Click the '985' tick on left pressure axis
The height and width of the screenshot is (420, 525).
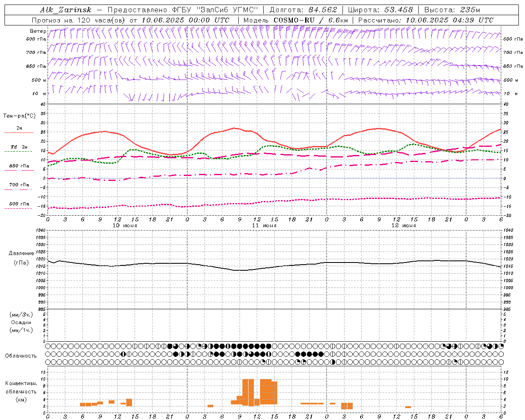(x=43, y=309)
